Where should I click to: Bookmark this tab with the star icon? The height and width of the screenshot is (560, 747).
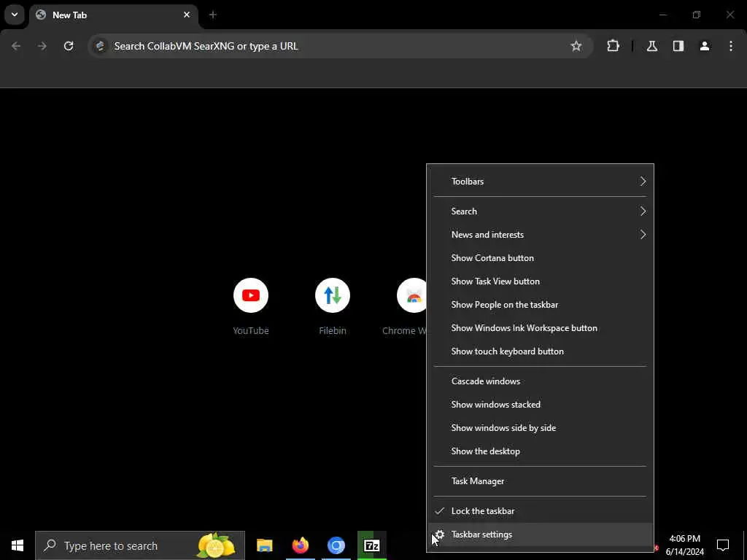coord(576,46)
